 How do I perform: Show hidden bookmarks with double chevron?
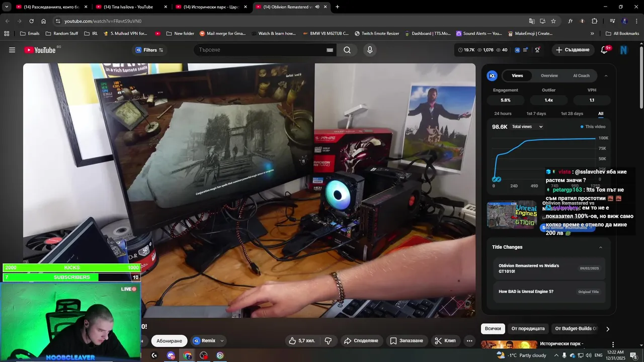click(x=592, y=34)
